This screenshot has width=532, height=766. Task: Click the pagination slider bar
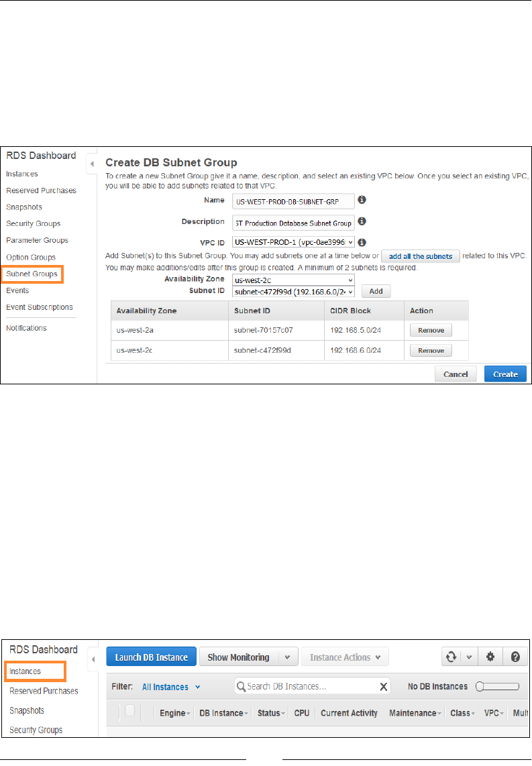(497, 686)
